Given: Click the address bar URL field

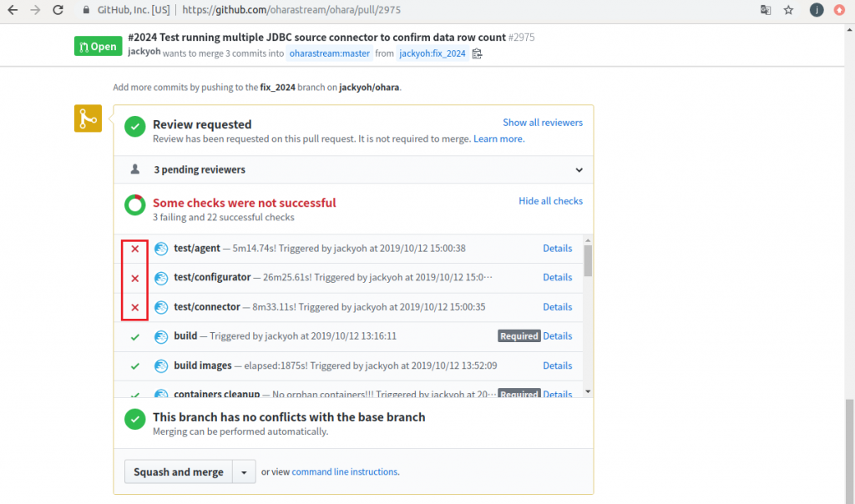Looking at the screenshot, I should 417,11.
